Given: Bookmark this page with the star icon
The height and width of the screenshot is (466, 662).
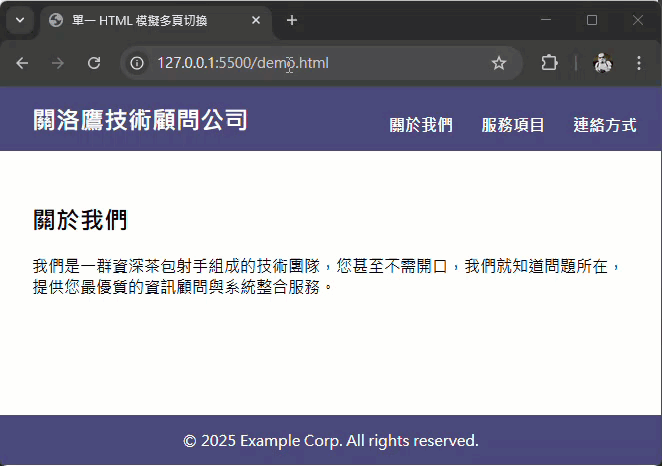Looking at the screenshot, I should click(499, 63).
